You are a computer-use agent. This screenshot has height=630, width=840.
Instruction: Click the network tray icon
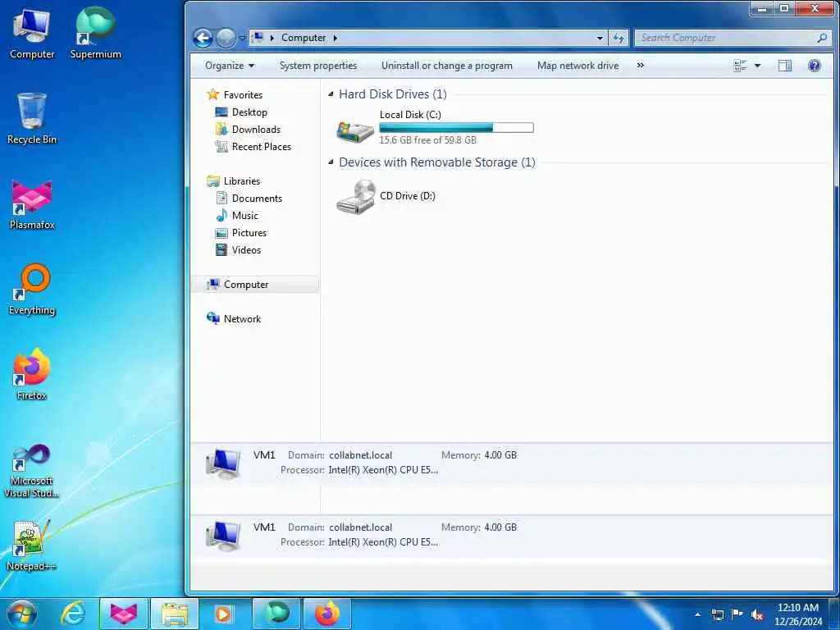tap(718, 614)
